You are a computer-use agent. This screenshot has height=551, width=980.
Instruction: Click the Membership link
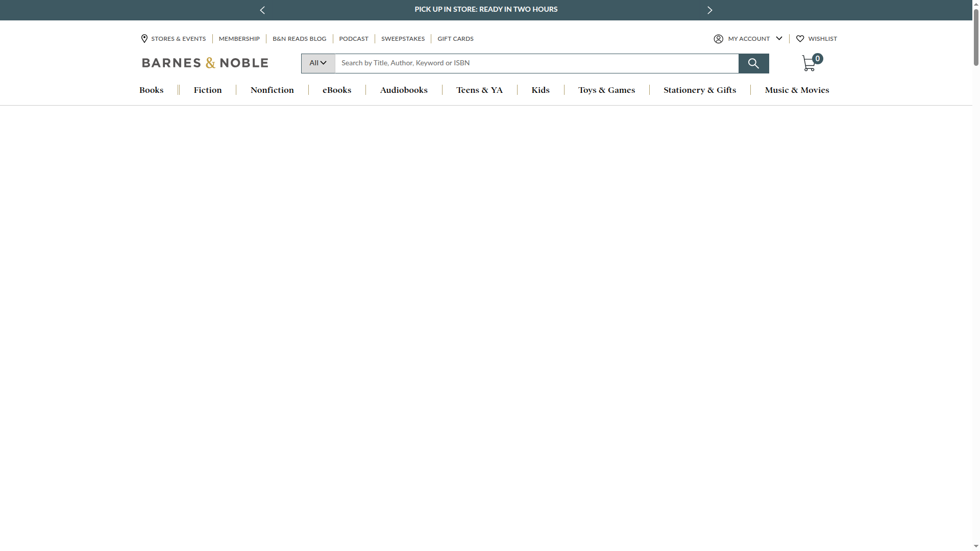click(x=239, y=39)
